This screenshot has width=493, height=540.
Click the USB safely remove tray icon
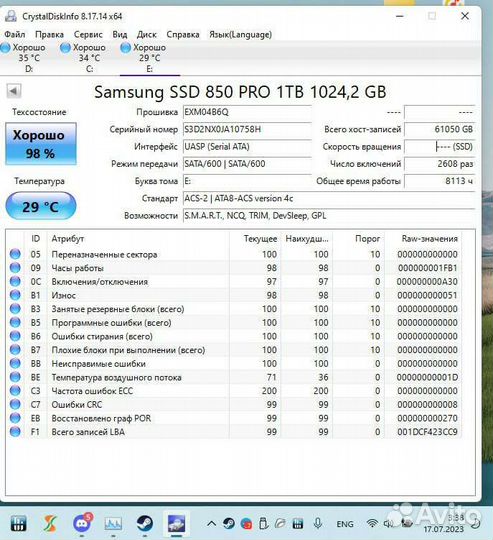pyautogui.click(x=263, y=523)
